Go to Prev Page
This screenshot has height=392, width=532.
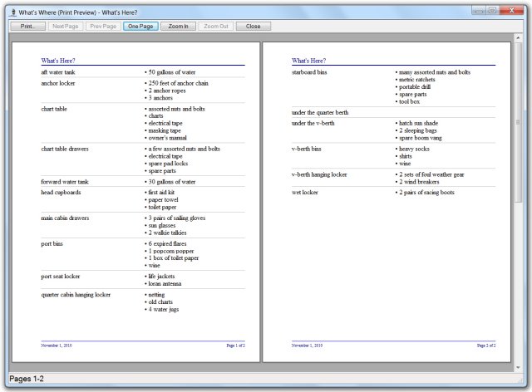pyautogui.click(x=102, y=27)
